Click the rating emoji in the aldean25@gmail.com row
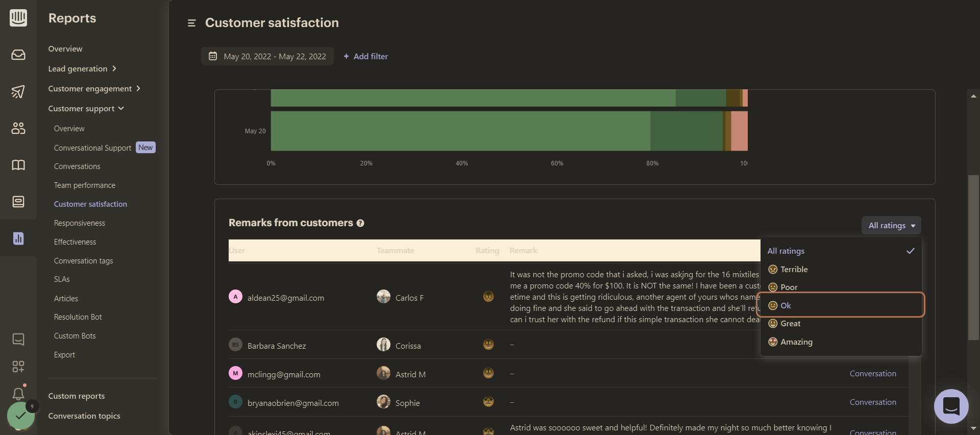Viewport: 980px width, 435px height. tap(488, 297)
